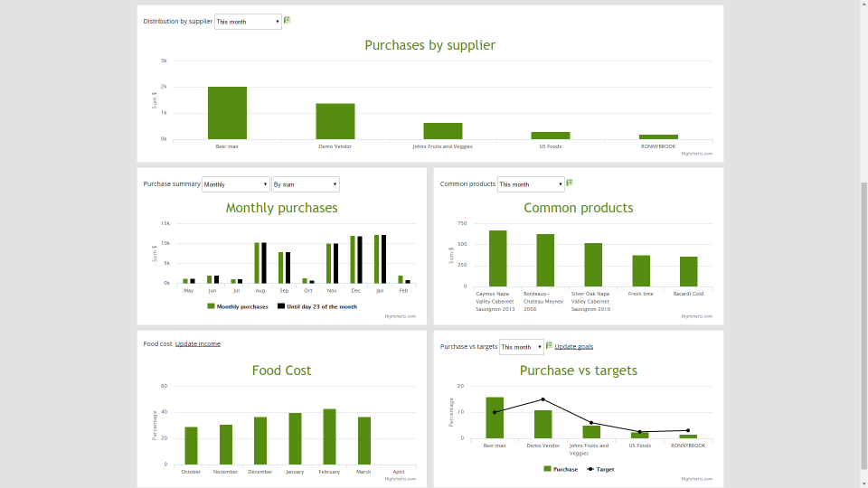868x488 pixels.
Task: Open the Distribution by supplier period dropdown
Action: 248,22
